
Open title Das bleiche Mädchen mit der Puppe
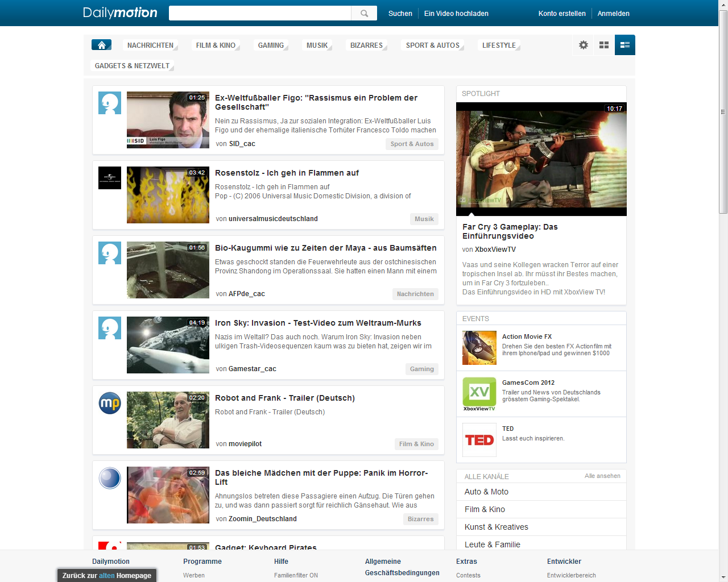pyautogui.click(x=321, y=477)
